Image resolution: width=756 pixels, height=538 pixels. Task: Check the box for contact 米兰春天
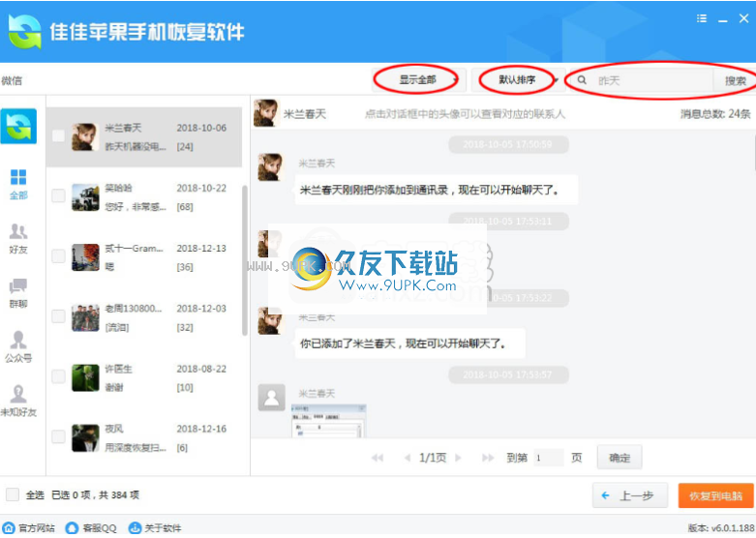click(x=58, y=135)
